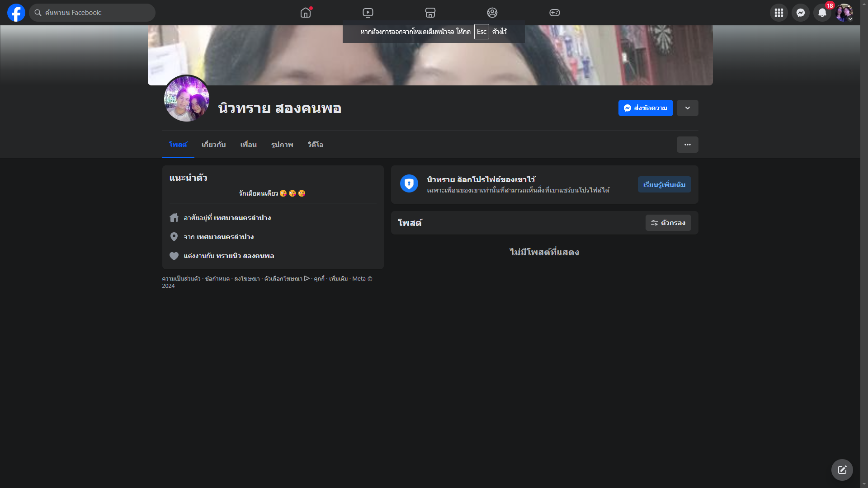This screenshot has height=488, width=868.
Task: Switch to the รูปภาพ tab
Action: click(x=282, y=145)
